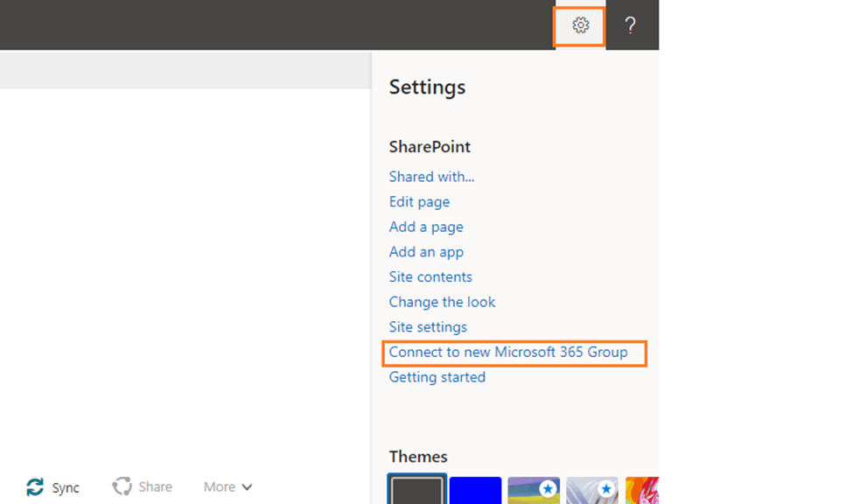Open the Getting started link

tap(437, 377)
